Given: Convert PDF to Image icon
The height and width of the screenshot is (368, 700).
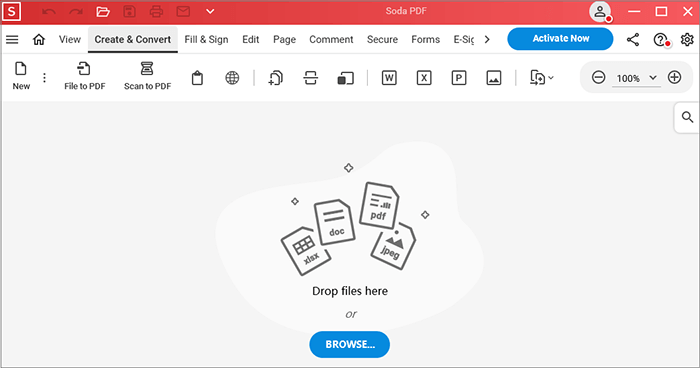Looking at the screenshot, I should [x=493, y=78].
